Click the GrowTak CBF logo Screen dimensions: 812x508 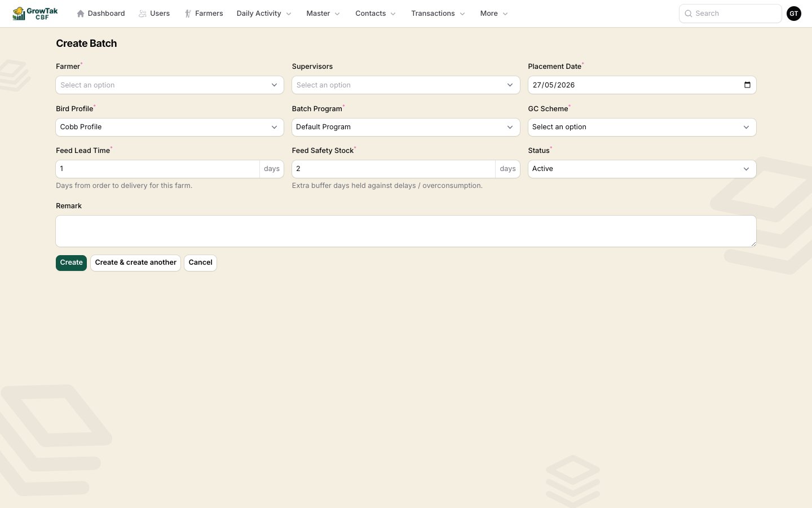(36, 14)
